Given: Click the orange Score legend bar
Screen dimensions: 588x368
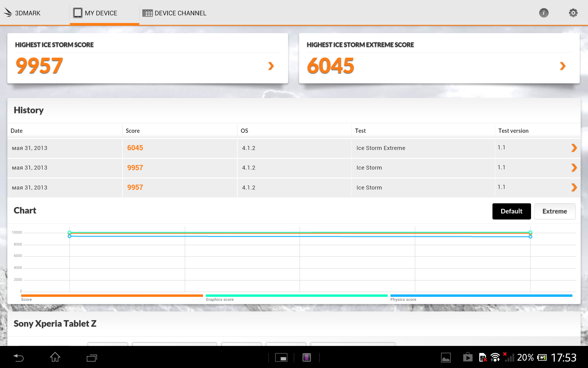Looking at the screenshot, I should pyautogui.click(x=112, y=296).
